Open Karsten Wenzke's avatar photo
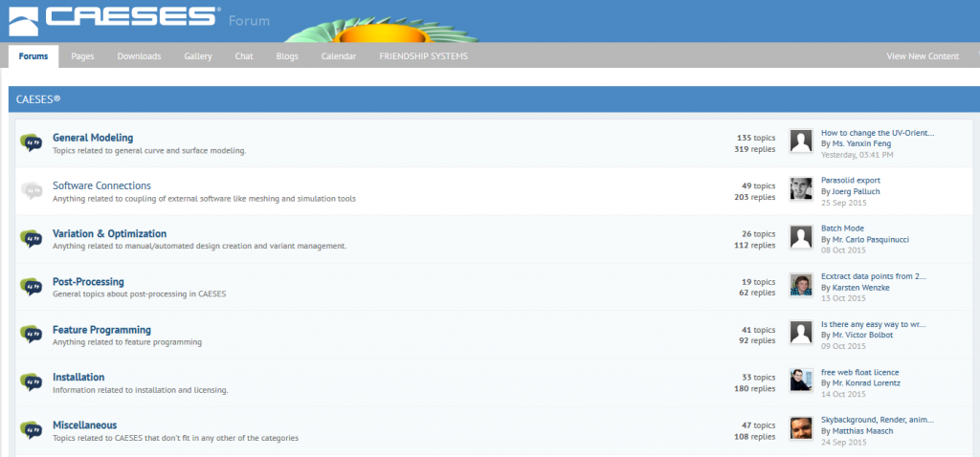 (801, 284)
